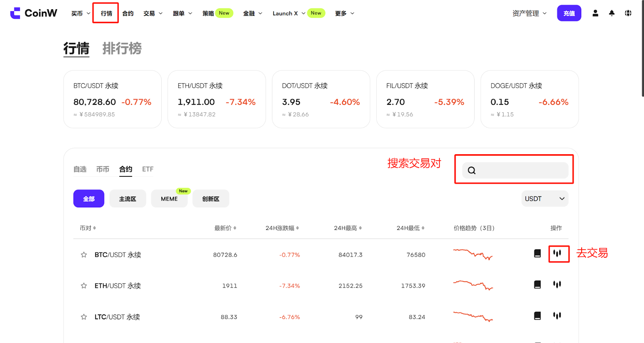The height and width of the screenshot is (343, 644).
Task: Switch to the 自选 tab
Action: [80, 169]
